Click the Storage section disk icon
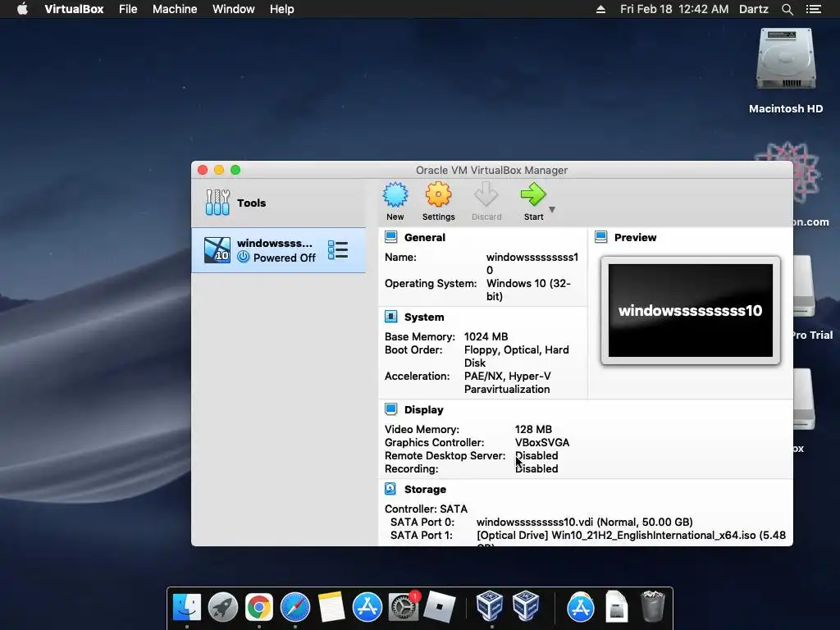This screenshot has height=630, width=840. point(391,489)
